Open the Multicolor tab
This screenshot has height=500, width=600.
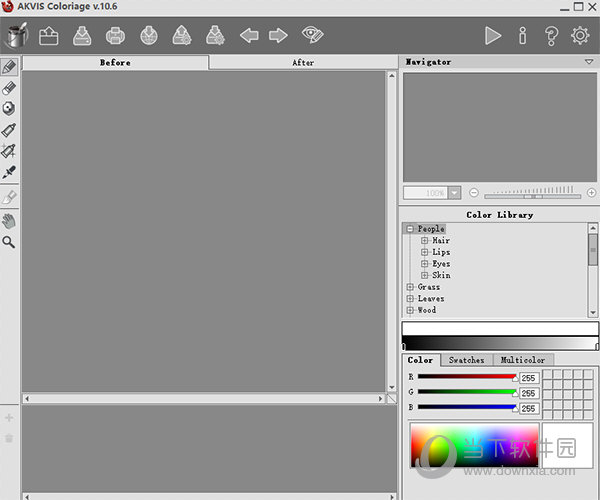tap(523, 360)
